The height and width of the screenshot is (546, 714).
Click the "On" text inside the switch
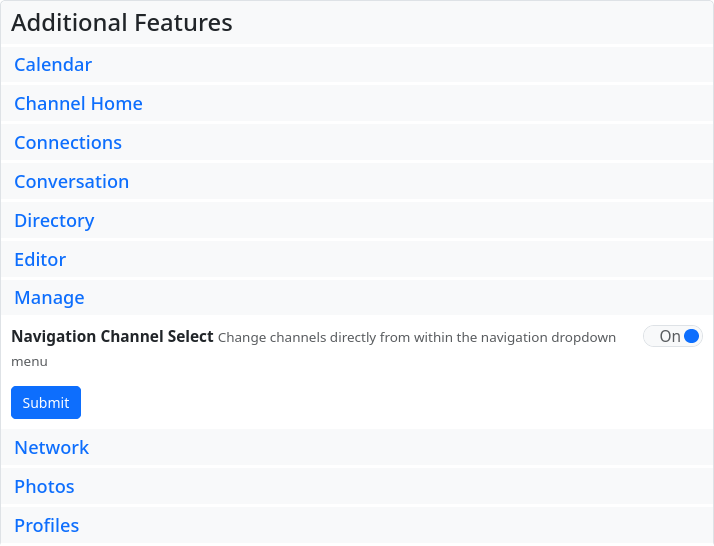pos(669,337)
